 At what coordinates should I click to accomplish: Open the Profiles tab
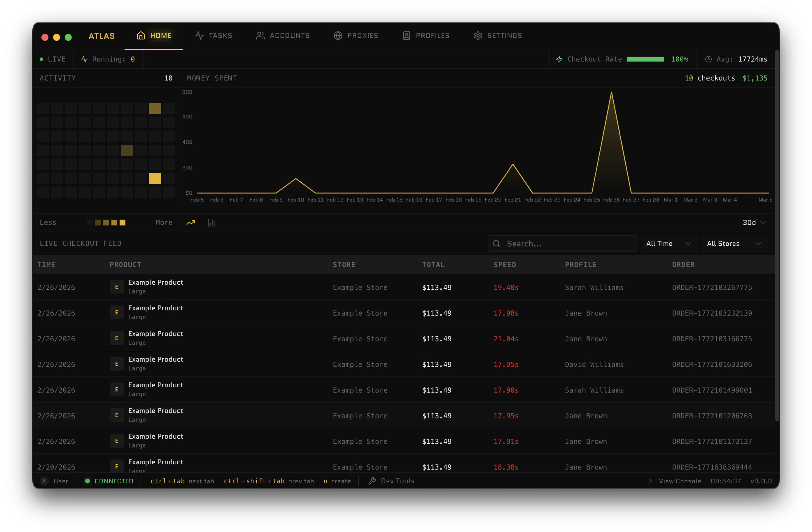426,36
